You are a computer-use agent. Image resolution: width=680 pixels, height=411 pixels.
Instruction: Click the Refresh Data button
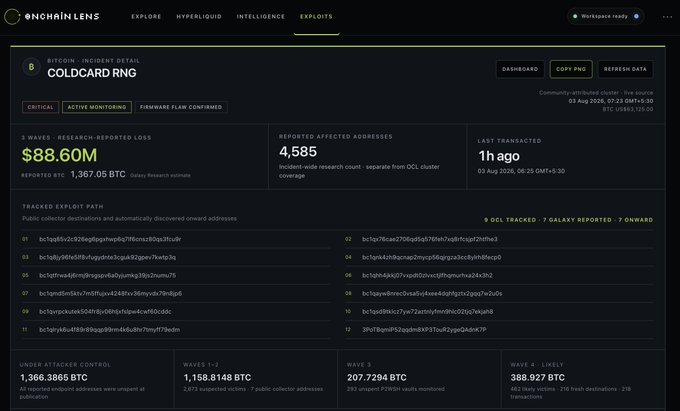point(625,69)
